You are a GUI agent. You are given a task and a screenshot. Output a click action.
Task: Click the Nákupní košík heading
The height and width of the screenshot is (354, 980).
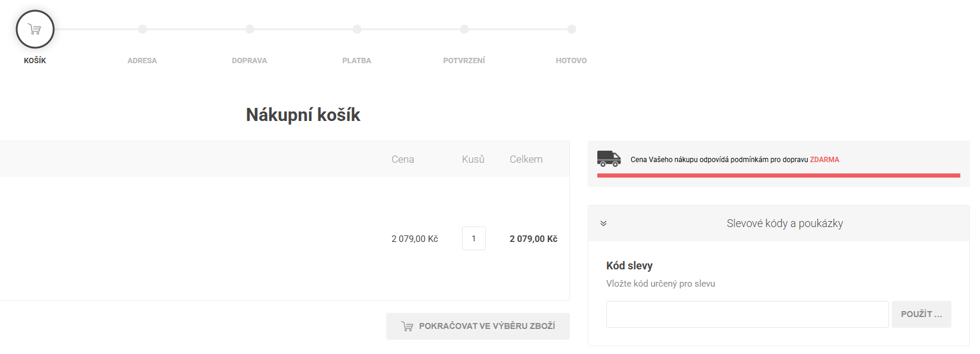(303, 115)
